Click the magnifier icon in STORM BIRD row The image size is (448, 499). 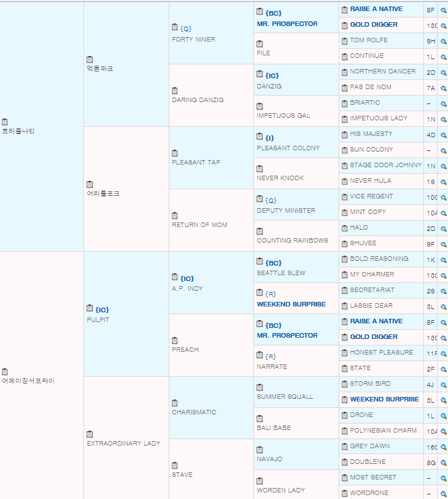[443, 384]
